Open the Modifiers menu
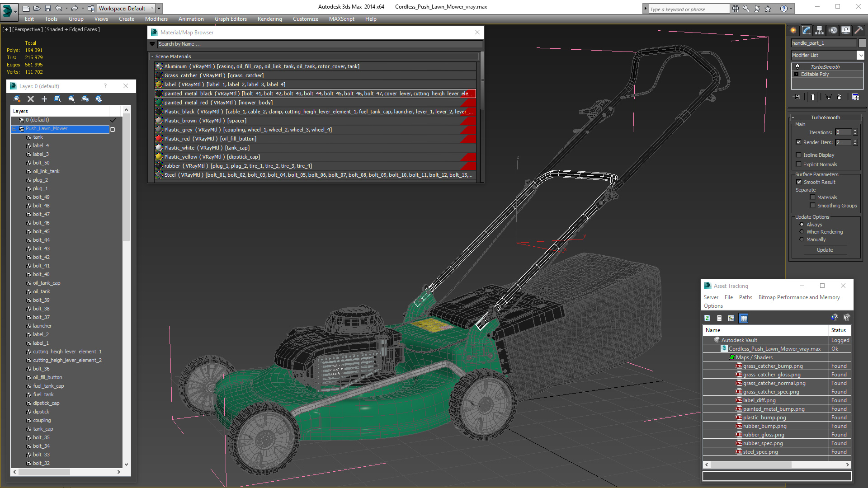This screenshot has width=868, height=488. 156,19
